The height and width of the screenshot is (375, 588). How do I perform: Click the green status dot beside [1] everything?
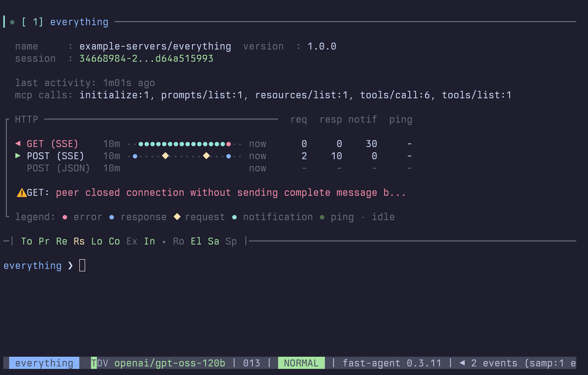coord(12,22)
